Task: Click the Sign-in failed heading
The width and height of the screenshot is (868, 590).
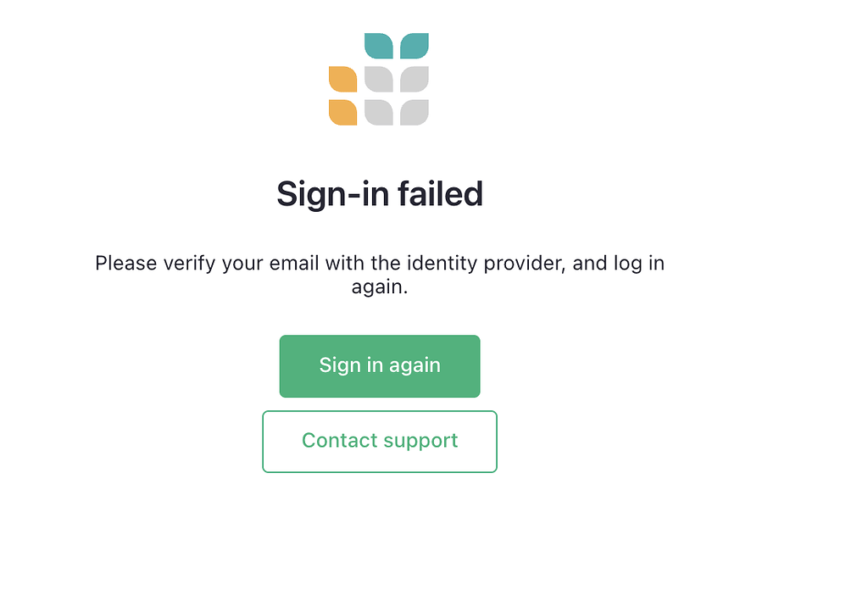Action: coord(380,193)
